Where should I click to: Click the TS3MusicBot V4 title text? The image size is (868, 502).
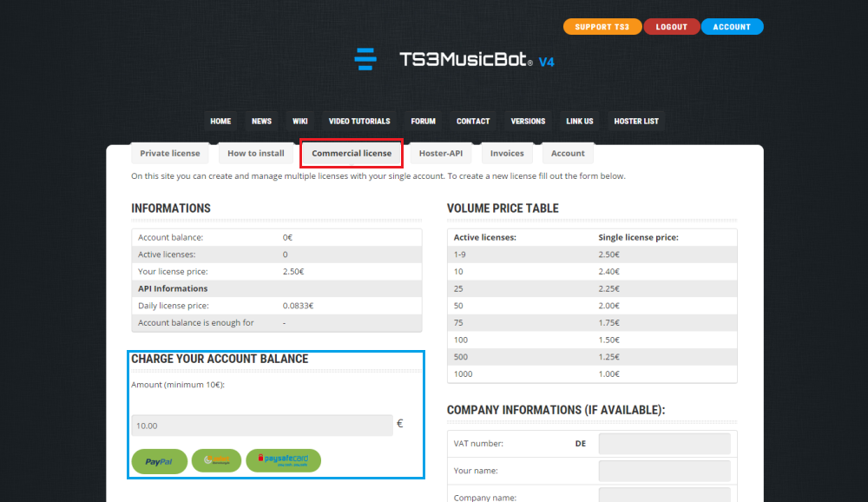pos(477,60)
